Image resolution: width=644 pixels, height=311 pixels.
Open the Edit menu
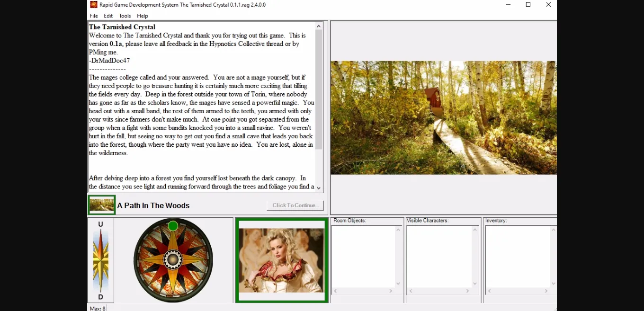pyautogui.click(x=108, y=16)
